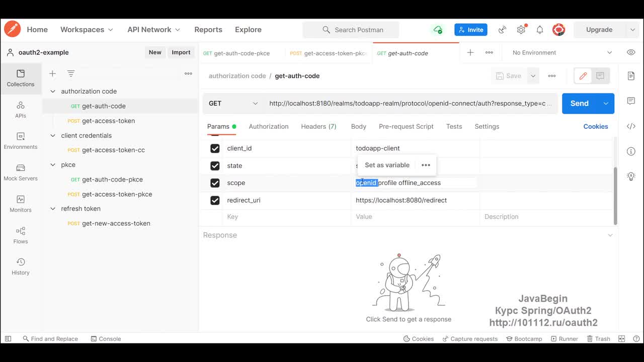The image size is (644, 362).
Task: Open the Save options dropdown arrow
Action: (533, 76)
